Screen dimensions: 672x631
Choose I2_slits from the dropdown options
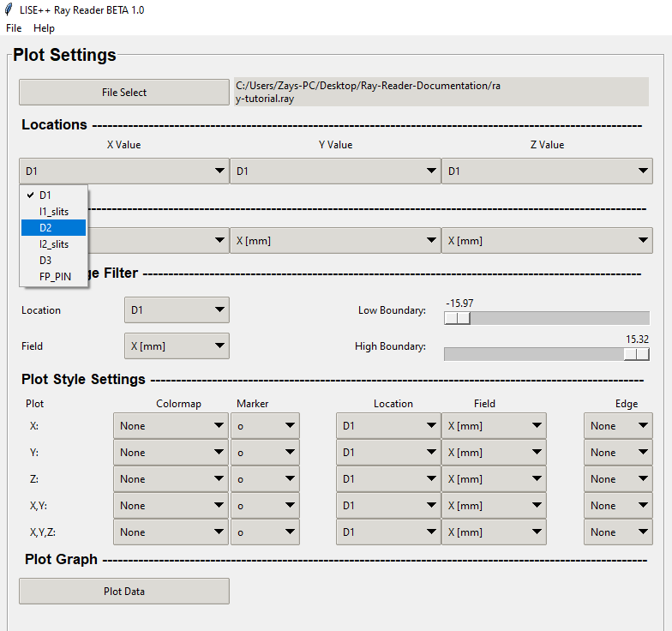[53, 244]
